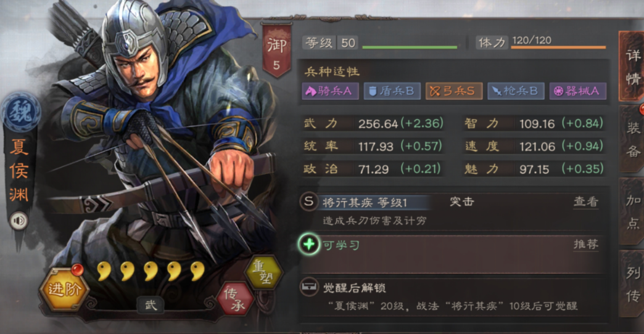This screenshot has width=644, height=334.
Task: Open the 列传 biography tab
Action: tap(632, 283)
